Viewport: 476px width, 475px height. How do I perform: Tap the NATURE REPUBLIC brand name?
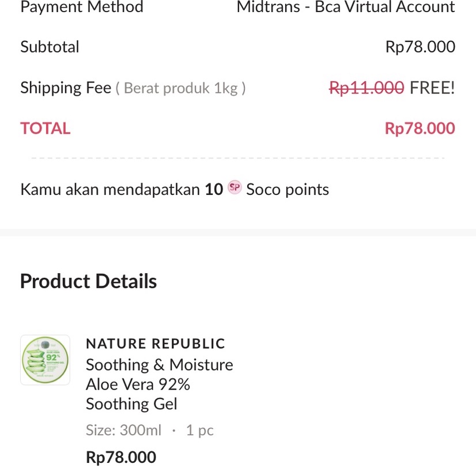(155, 344)
